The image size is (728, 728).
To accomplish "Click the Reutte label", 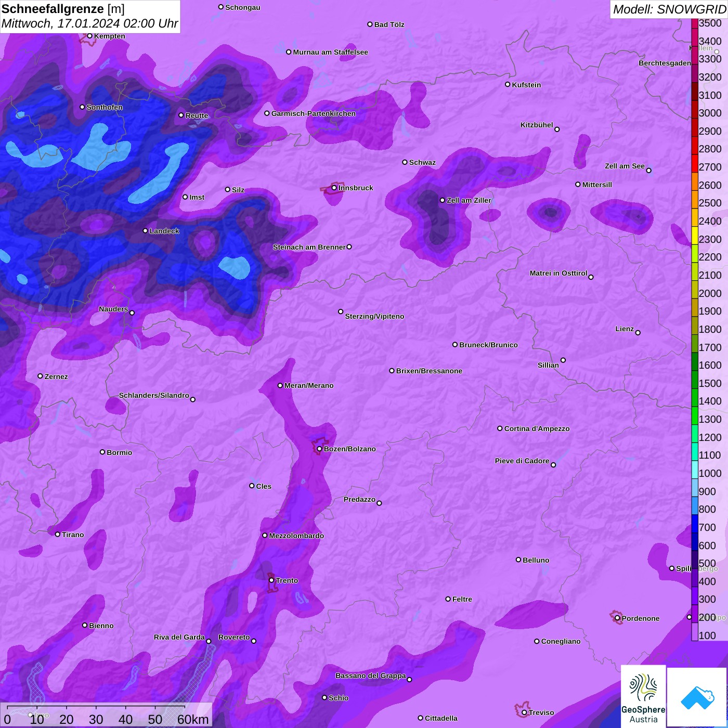I will [x=197, y=115].
